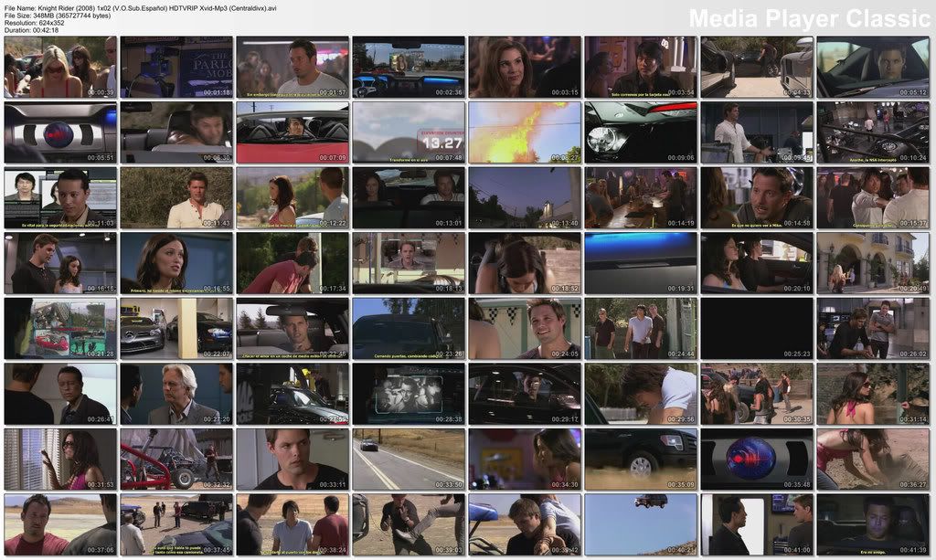
Task: Choose the frame timestamped 00:26:41
Action: (x=60, y=395)
